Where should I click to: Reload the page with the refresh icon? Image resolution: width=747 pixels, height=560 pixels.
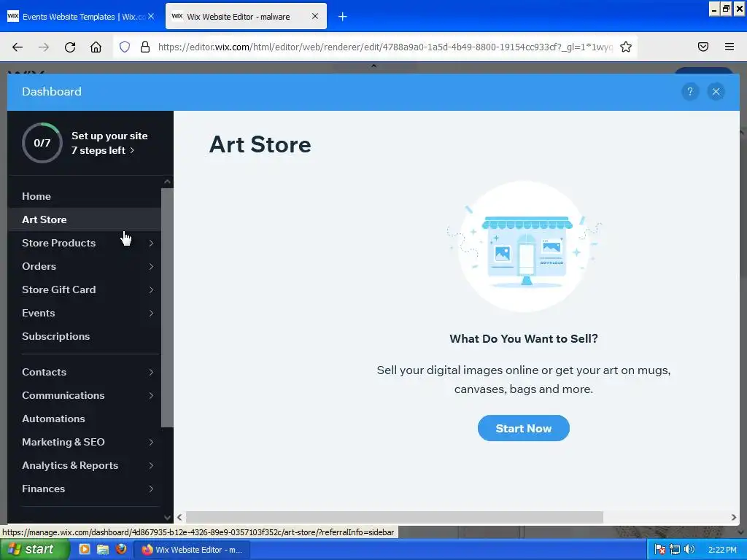pos(70,47)
